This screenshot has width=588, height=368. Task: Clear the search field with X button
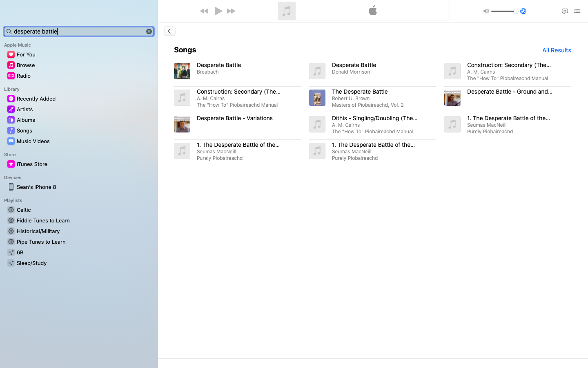point(149,31)
